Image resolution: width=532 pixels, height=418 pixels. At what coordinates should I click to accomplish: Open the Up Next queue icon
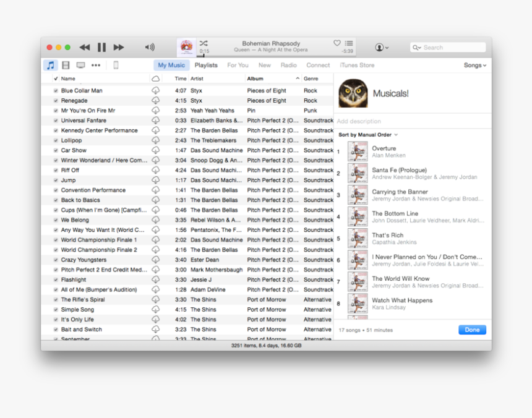click(348, 43)
